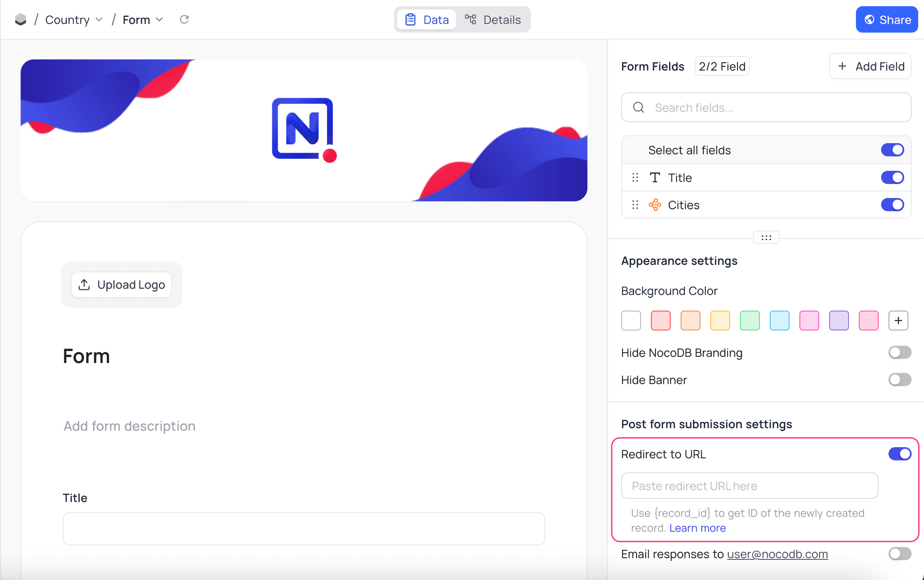Disable the Select all fields toggle
This screenshot has width=924, height=580.
[x=892, y=150]
